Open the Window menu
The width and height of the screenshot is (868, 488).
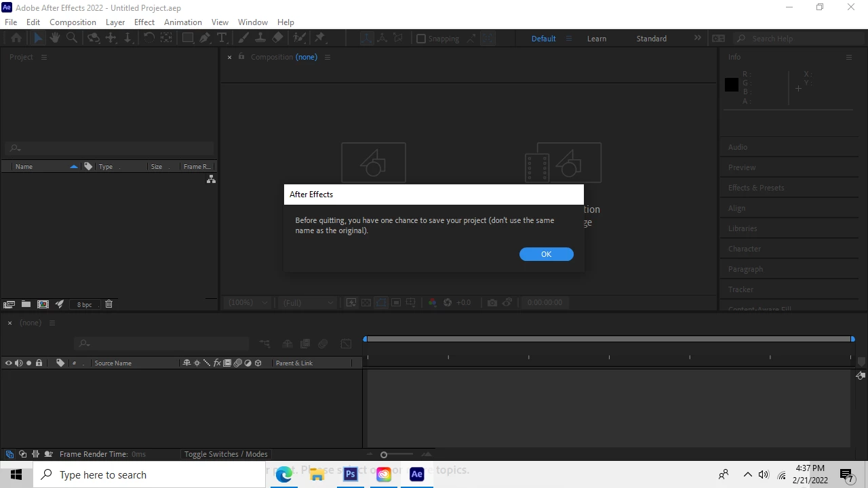[x=253, y=22]
